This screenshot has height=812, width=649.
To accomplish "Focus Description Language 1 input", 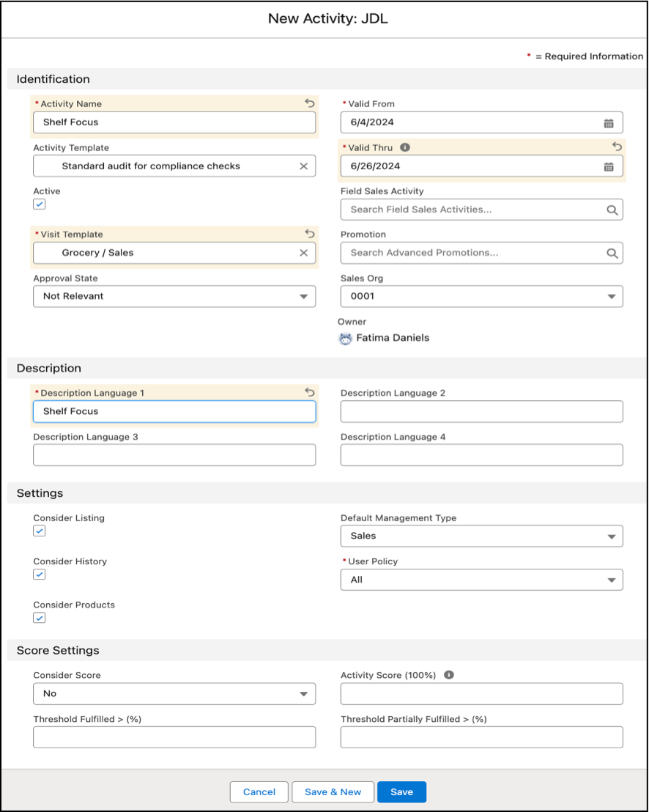I will pyautogui.click(x=174, y=411).
